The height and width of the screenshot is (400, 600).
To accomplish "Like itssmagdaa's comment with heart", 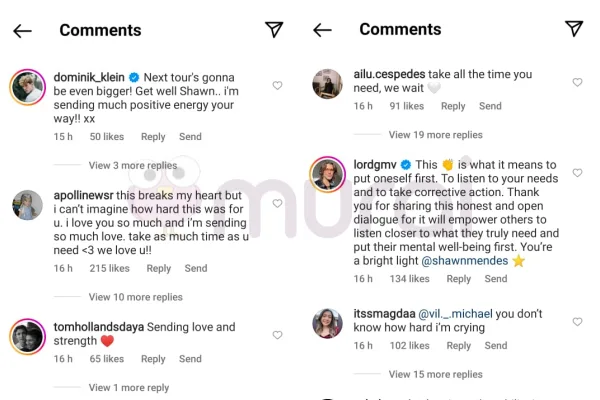I will pyautogui.click(x=577, y=322).
